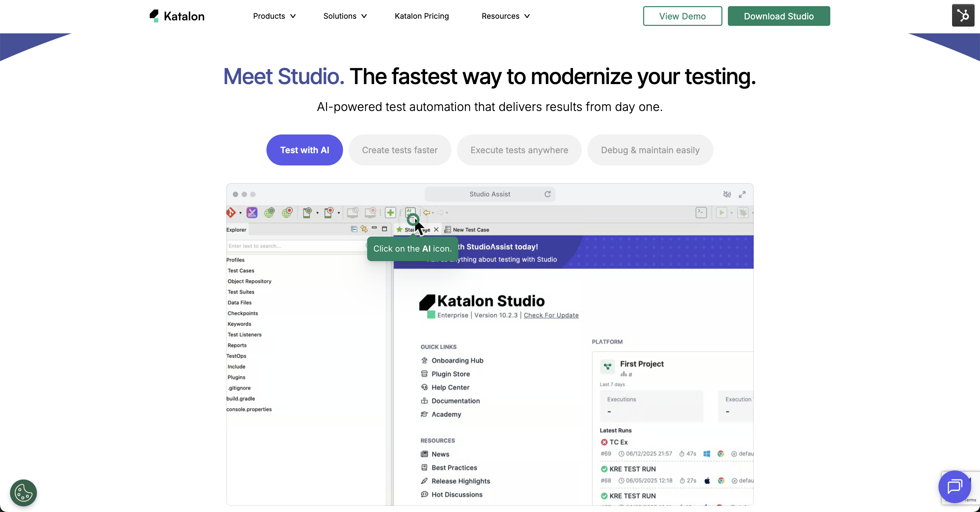980x512 pixels.
Task: Switch to the New Test Case tab
Action: [x=471, y=229]
